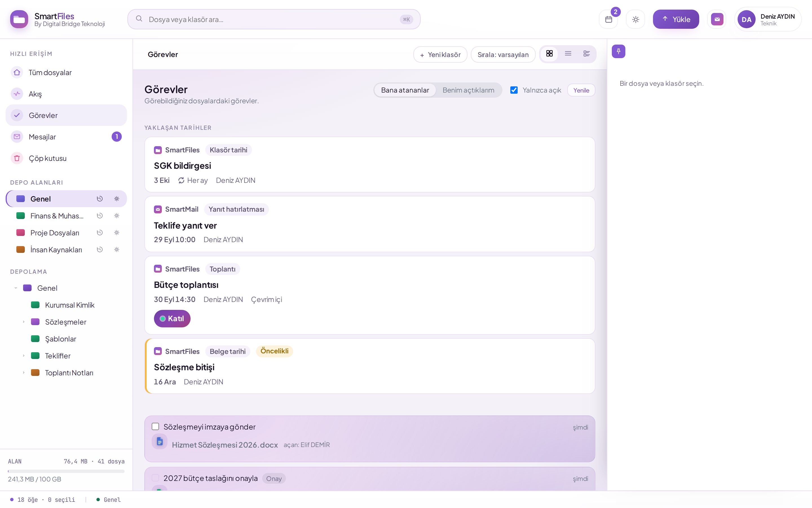The width and height of the screenshot is (812, 508).
Task: Open Mesajlar in quick access
Action: tap(66, 137)
